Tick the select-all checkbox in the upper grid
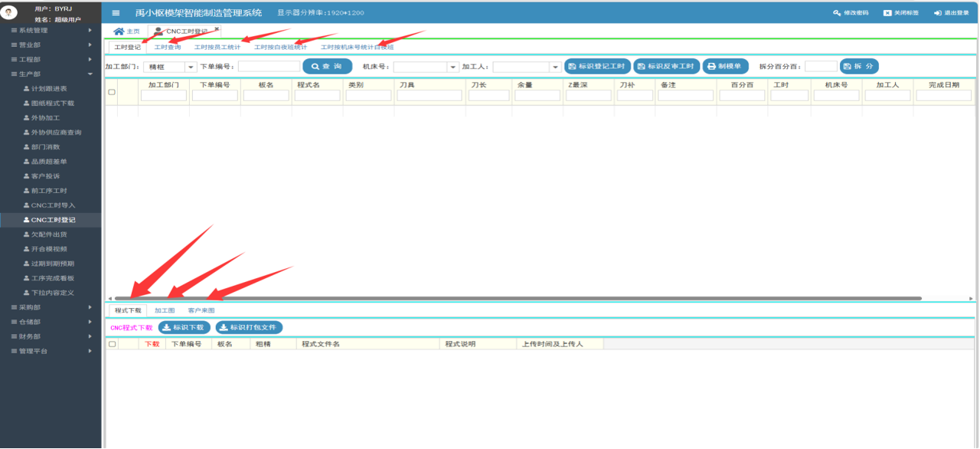 point(112,92)
